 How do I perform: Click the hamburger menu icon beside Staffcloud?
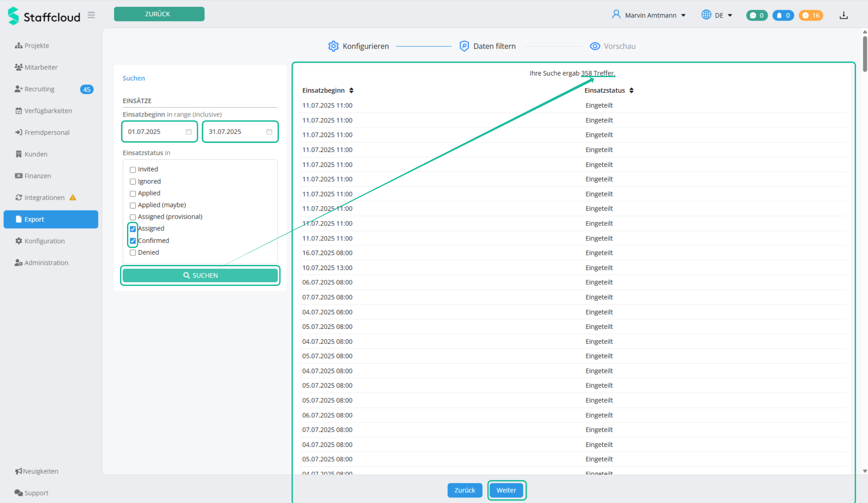click(x=91, y=15)
